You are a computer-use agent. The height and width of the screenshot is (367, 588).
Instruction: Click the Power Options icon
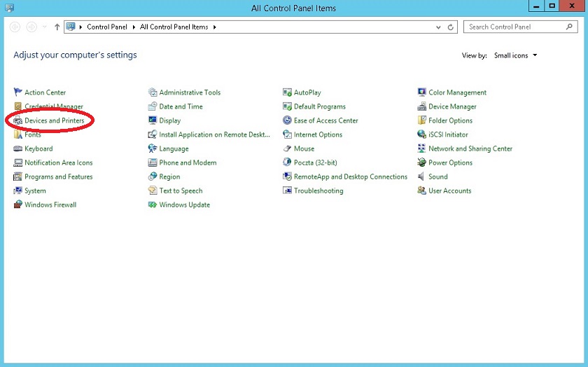[421, 162]
